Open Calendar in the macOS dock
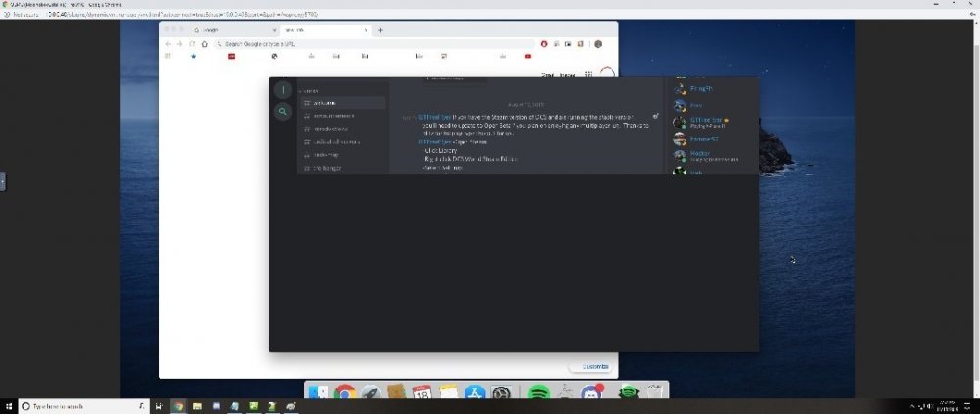This screenshot has width=980, height=414. 421,392
